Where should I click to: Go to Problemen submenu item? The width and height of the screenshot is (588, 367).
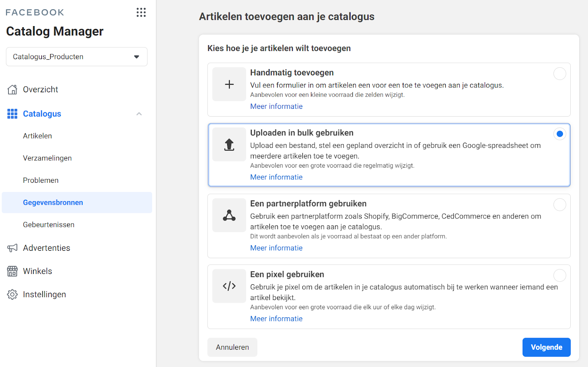pyautogui.click(x=41, y=180)
